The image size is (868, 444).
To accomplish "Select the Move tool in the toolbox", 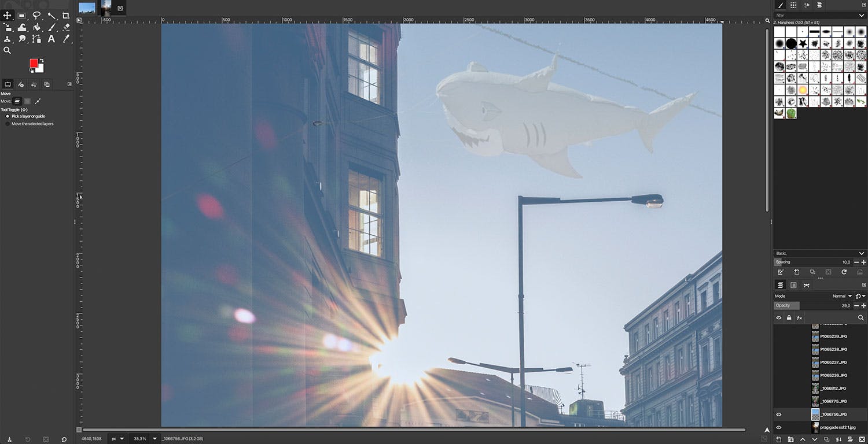I will coord(8,16).
